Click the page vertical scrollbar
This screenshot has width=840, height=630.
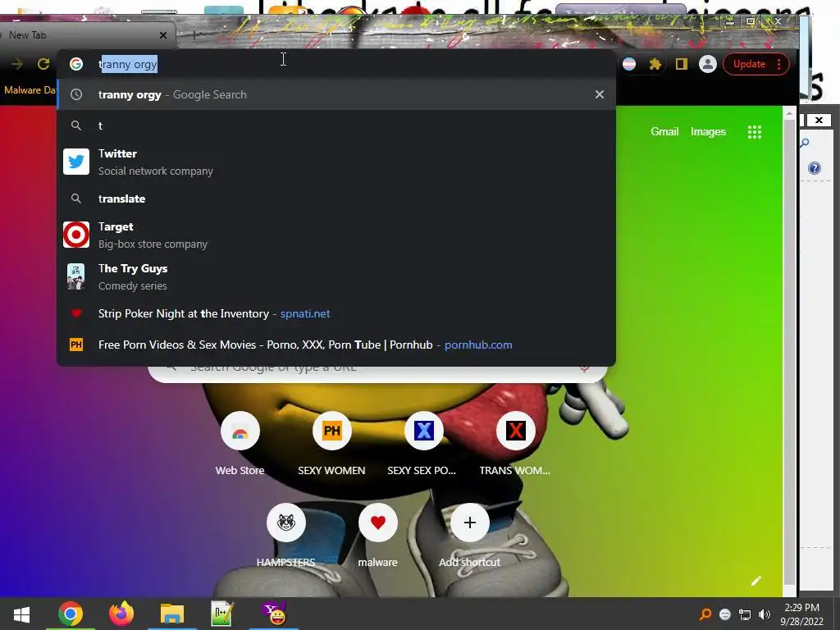789,351
